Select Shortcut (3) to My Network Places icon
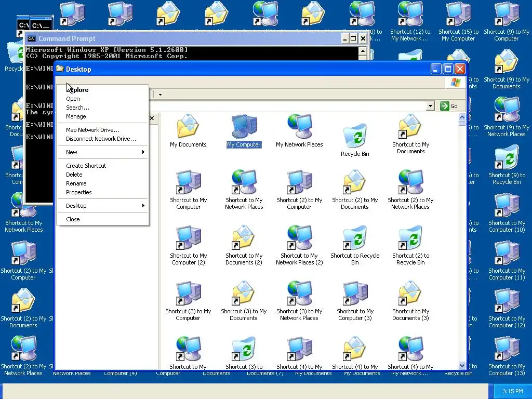The width and height of the screenshot is (532, 399). click(299, 301)
